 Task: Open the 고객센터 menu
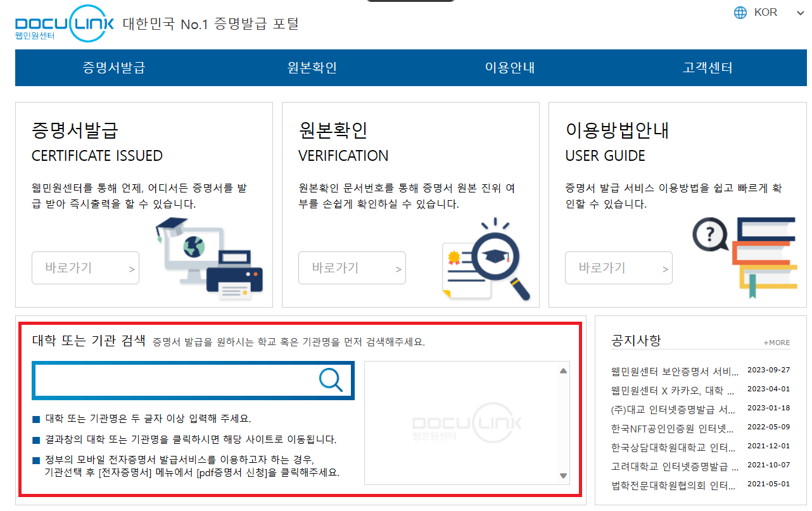pyautogui.click(x=707, y=68)
